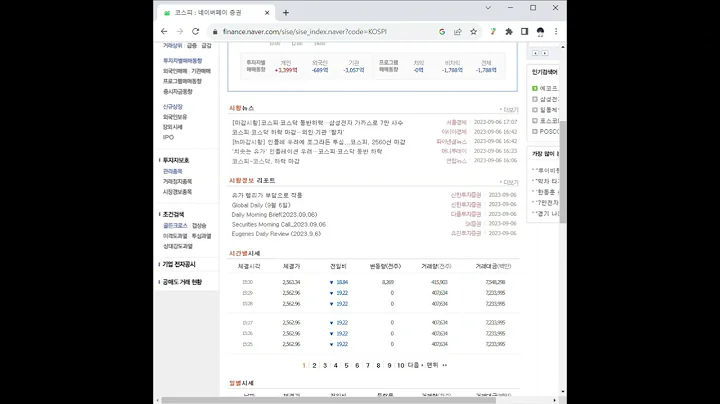
Task: Bookmark this page with the star icon
Action: [473, 32]
